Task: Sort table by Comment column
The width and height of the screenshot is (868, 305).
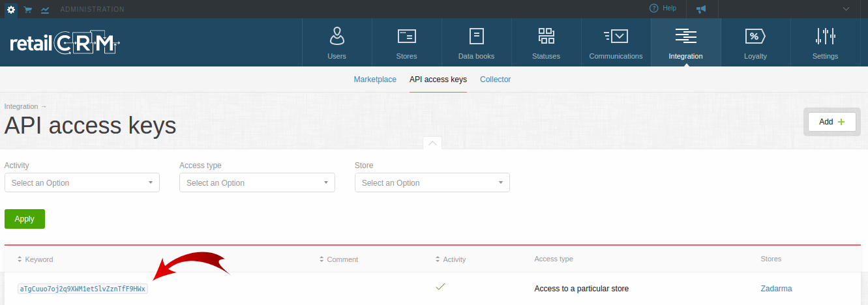Action: click(338, 259)
